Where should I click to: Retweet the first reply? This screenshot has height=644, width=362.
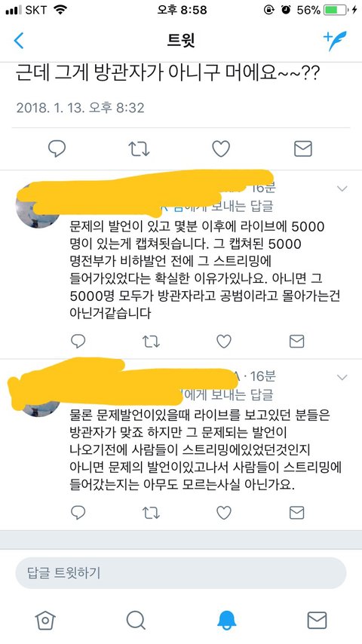pos(151,342)
